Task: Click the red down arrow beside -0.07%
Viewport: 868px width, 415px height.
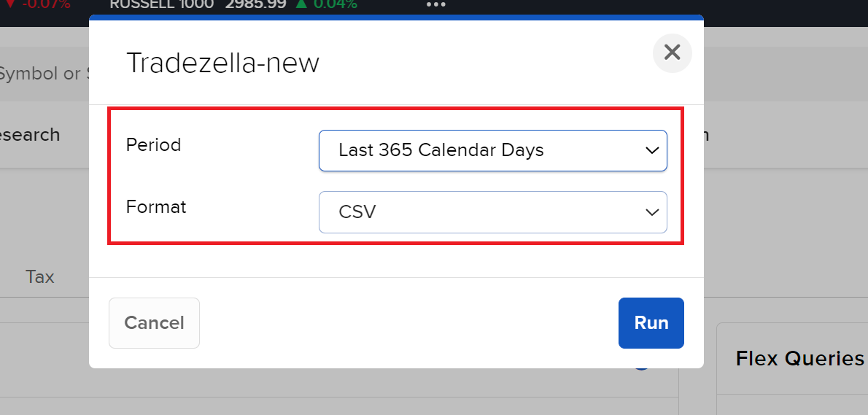Action: 10,4
